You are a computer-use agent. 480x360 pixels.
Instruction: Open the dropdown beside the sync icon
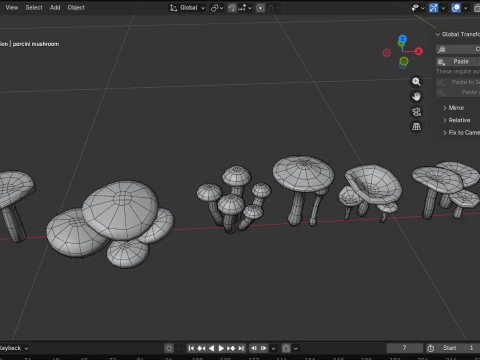295,348
